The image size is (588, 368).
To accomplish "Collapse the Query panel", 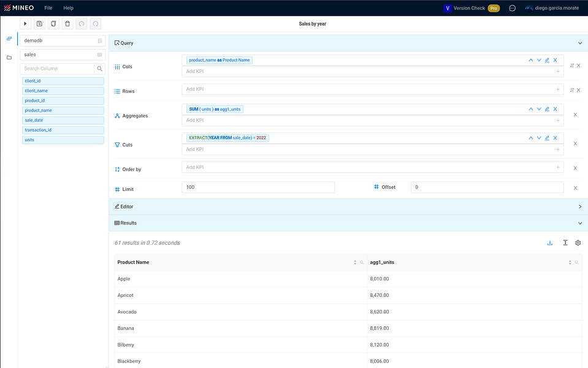I will tap(580, 43).
